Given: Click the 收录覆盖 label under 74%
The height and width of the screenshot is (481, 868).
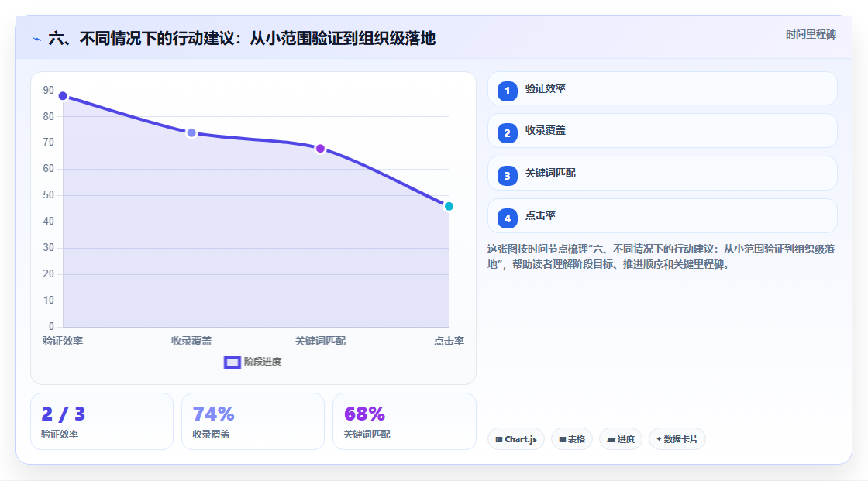Looking at the screenshot, I should 211,435.
